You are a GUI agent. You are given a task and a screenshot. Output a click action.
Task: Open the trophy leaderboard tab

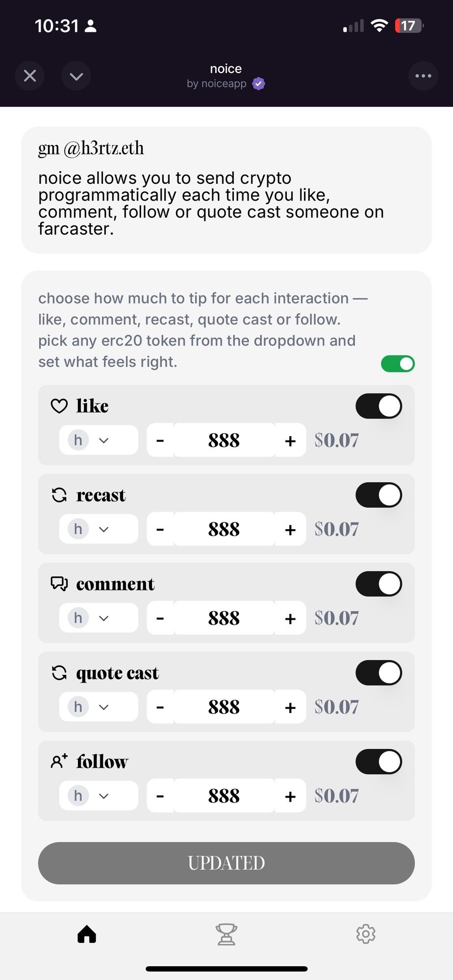[x=226, y=934]
